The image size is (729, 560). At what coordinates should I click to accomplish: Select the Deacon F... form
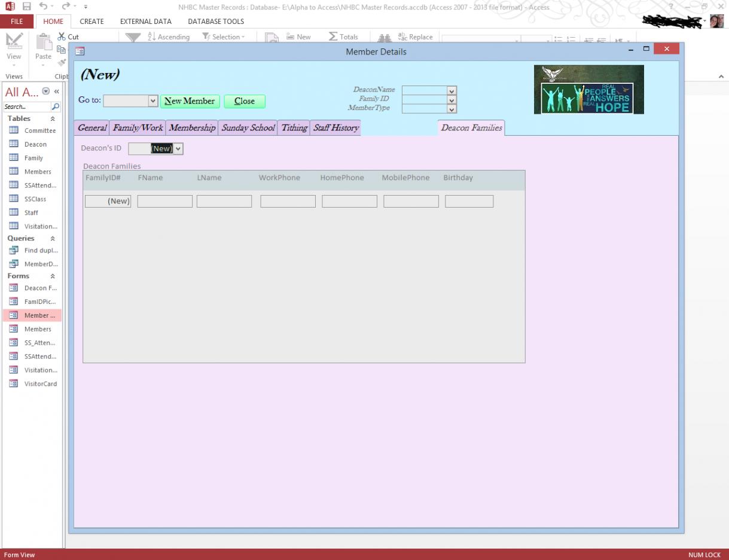(32, 288)
